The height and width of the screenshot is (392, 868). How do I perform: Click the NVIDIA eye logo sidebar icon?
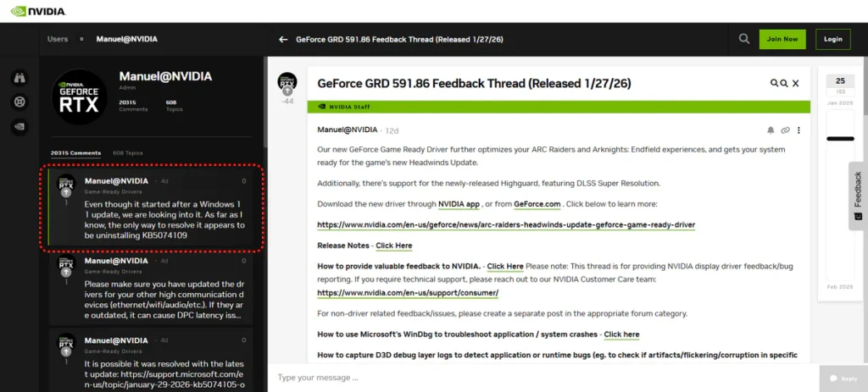(x=19, y=127)
